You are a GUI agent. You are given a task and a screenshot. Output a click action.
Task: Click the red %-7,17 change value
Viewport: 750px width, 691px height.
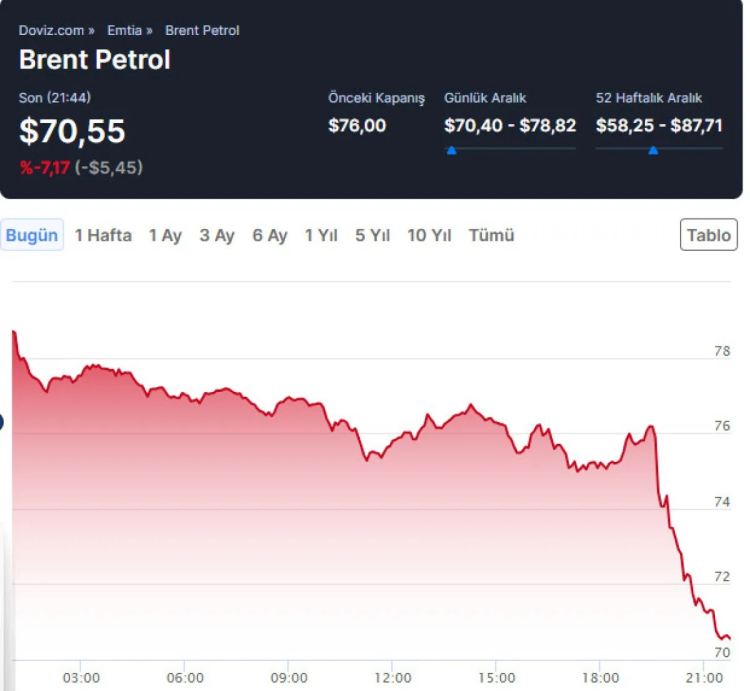pos(44,167)
